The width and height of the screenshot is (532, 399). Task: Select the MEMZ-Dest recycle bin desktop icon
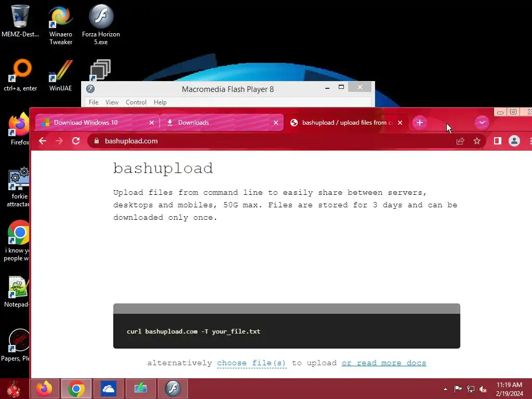point(20,21)
